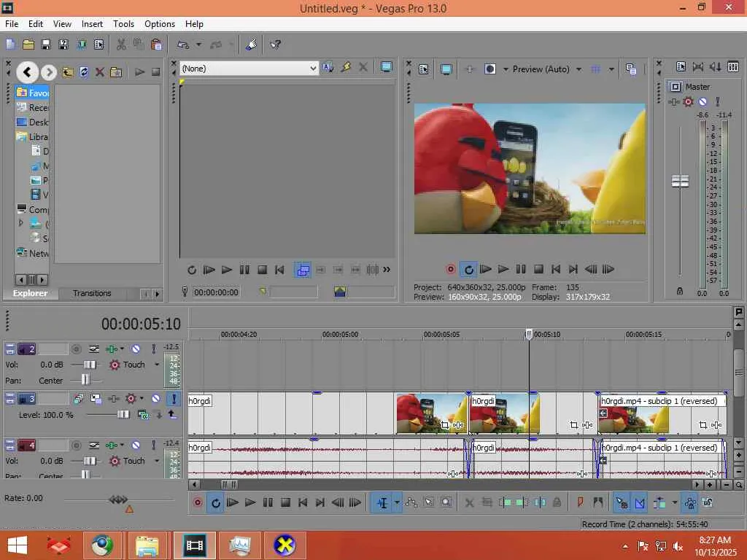Viewport: 747px width, 560px height.
Task: Click the timeline cursor marker at 00:00:05:10
Action: tap(529, 334)
